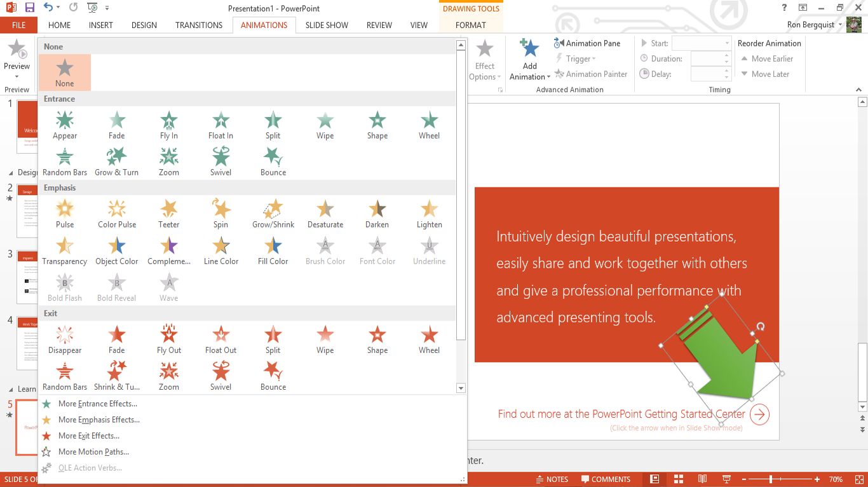
Task: Switch to Reading View in status bar
Action: pos(702,479)
